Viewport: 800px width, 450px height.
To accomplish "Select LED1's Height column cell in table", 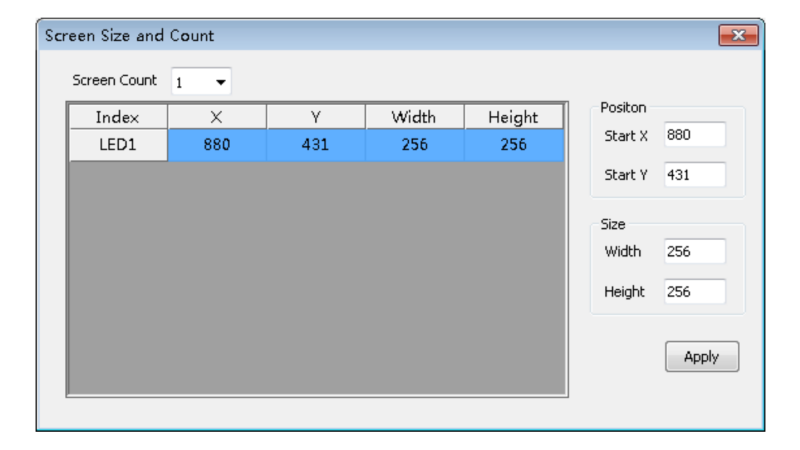I will click(512, 144).
